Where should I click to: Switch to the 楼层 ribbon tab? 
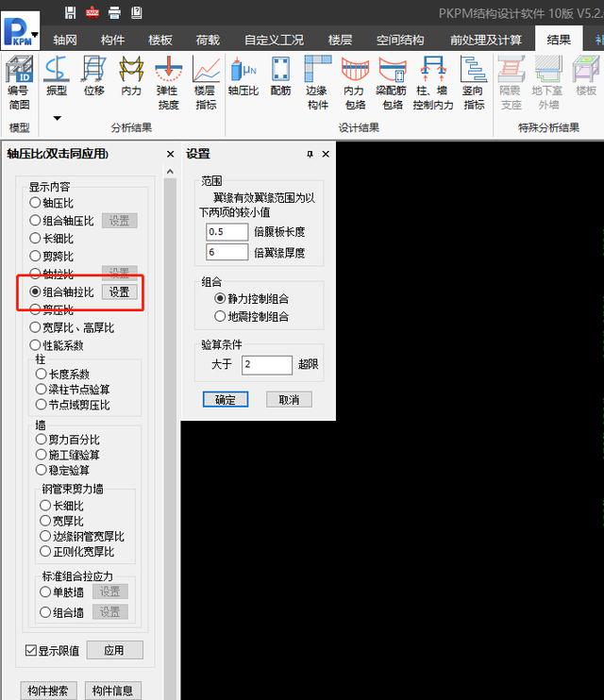340,41
